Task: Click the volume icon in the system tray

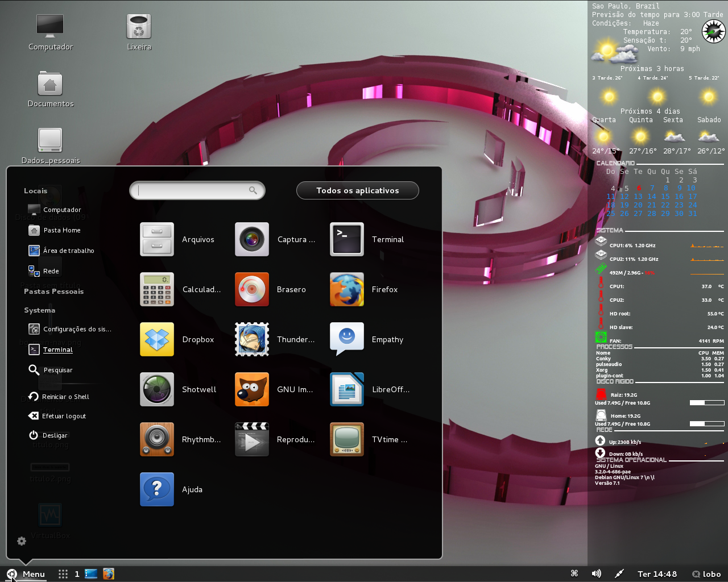Action: [597, 573]
